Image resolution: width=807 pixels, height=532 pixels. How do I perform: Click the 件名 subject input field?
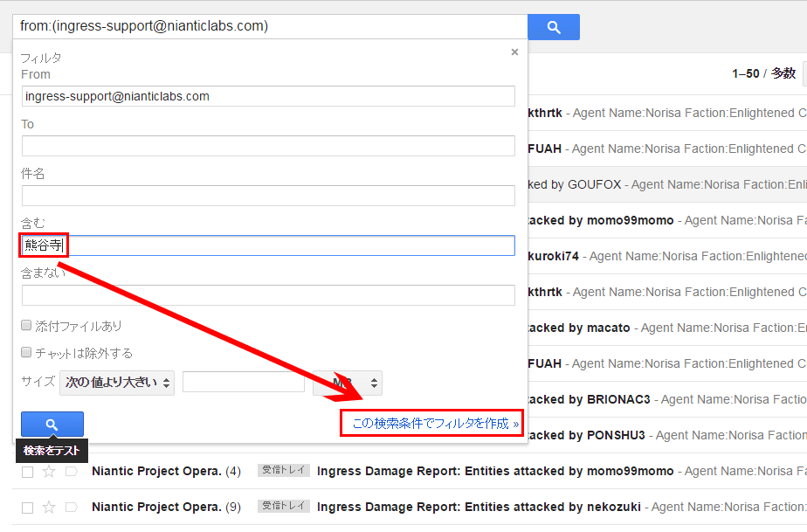click(268, 196)
